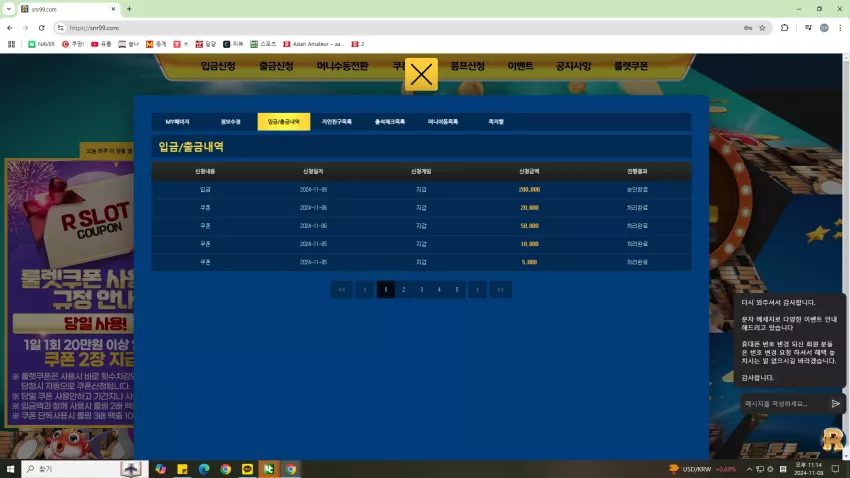Switch to the 정보수정 tab
The width and height of the screenshot is (850, 478).
[230, 122]
